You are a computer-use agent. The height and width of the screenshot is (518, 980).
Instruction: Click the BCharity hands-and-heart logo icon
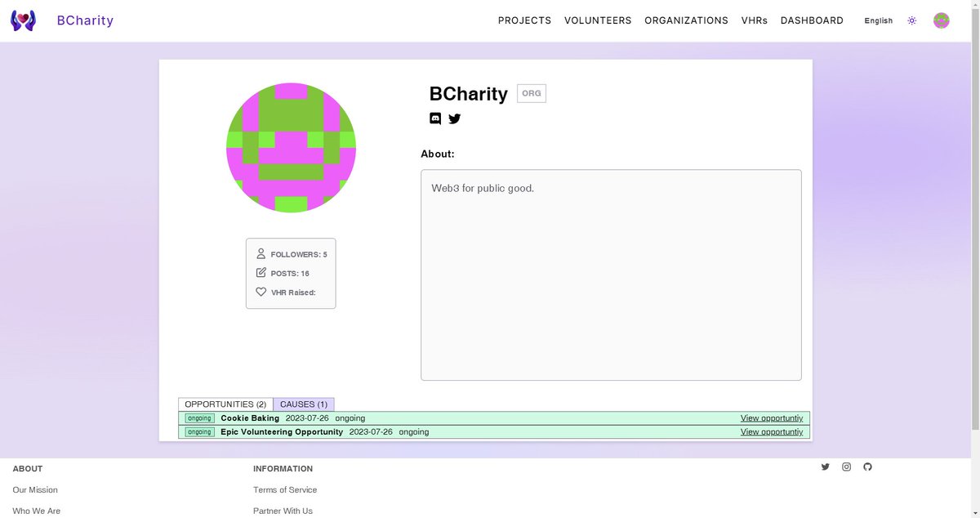click(24, 20)
